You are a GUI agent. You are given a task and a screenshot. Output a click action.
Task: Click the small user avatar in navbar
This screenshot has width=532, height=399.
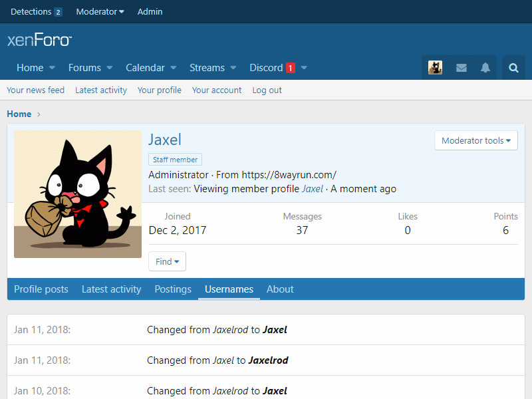[x=435, y=68]
